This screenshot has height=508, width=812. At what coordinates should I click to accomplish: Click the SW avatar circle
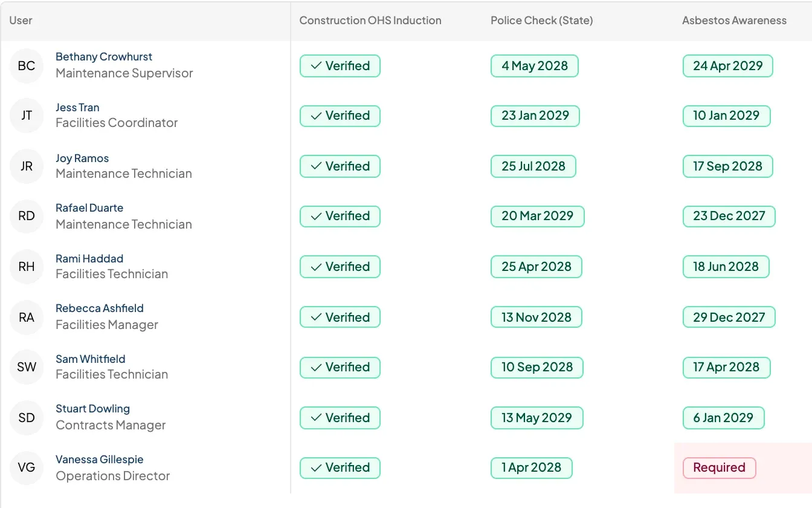pos(27,367)
